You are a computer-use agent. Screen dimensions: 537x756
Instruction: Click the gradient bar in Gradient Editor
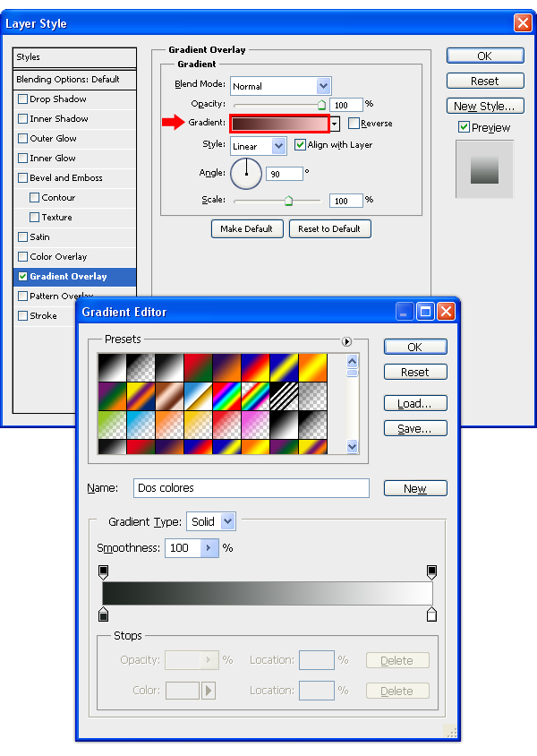pyautogui.click(x=268, y=594)
